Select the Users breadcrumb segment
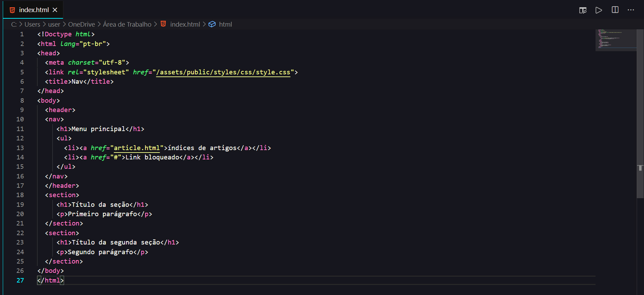Viewport: 644px width, 295px height. click(x=32, y=24)
